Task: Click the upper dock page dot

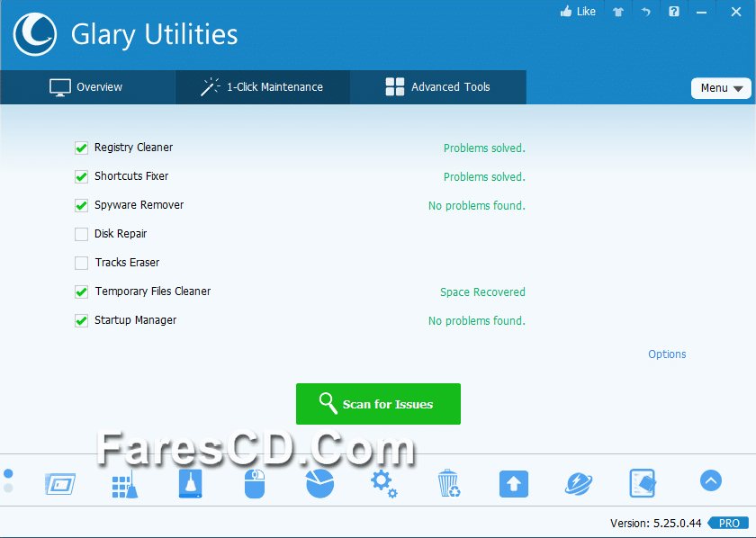Action: pos(8,473)
